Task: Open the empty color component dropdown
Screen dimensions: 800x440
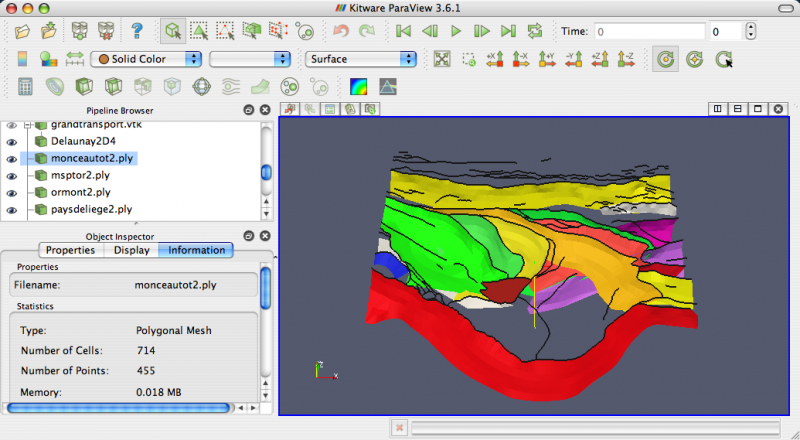Action: click(x=250, y=59)
